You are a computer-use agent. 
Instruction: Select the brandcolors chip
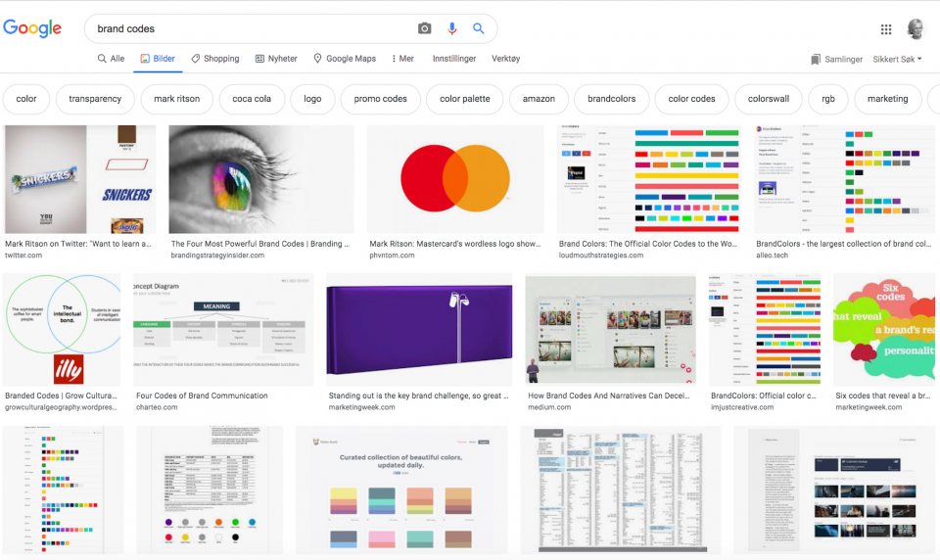coord(611,99)
